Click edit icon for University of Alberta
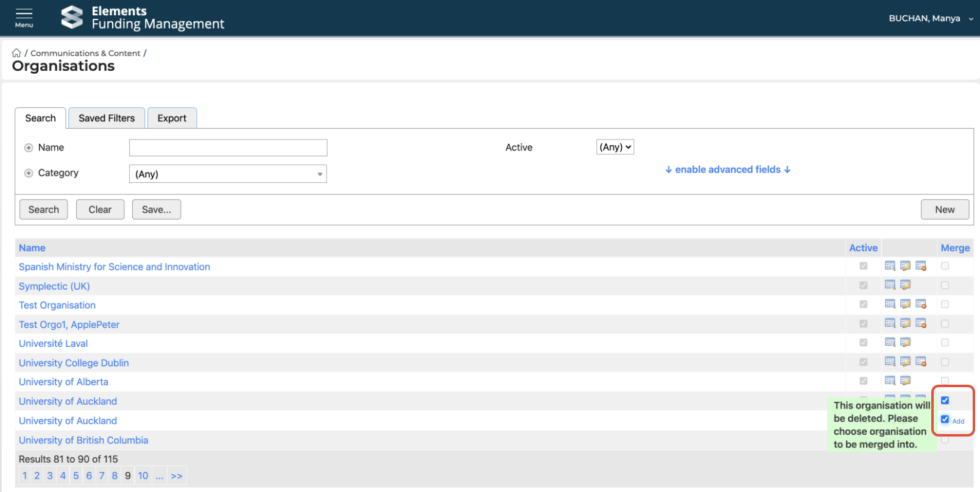Image resolution: width=980 pixels, height=492 pixels. (x=906, y=381)
